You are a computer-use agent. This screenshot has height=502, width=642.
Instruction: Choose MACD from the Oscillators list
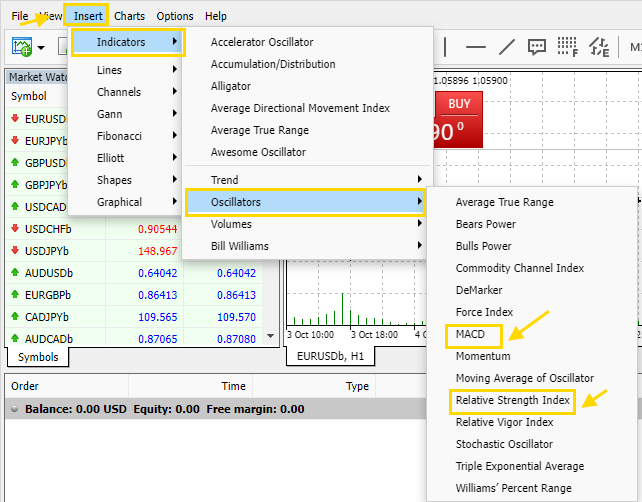click(470, 334)
